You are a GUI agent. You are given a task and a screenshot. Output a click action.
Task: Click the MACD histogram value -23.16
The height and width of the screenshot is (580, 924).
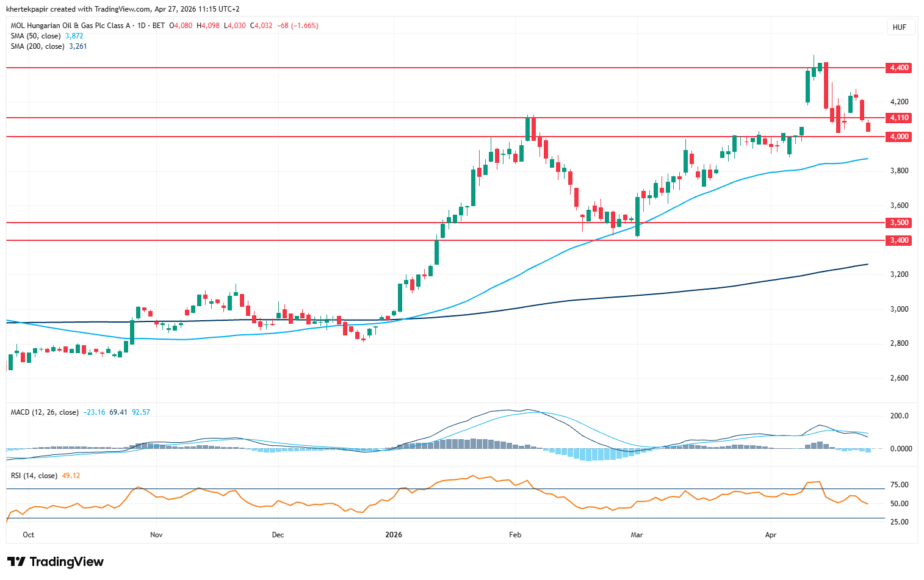94,412
